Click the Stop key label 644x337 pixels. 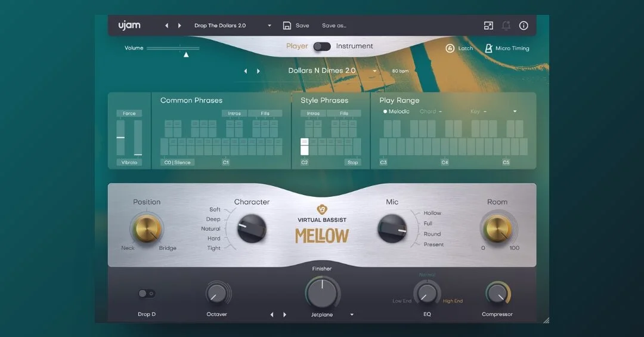coord(353,162)
